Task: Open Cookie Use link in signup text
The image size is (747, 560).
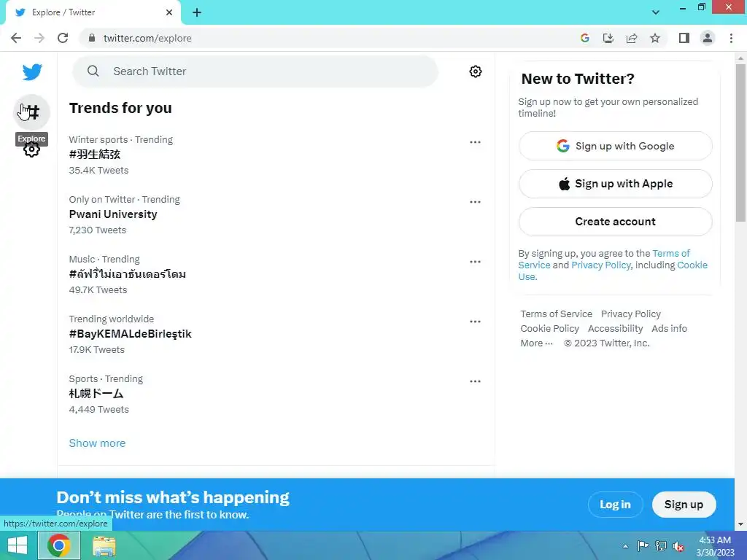Action: coord(692,265)
